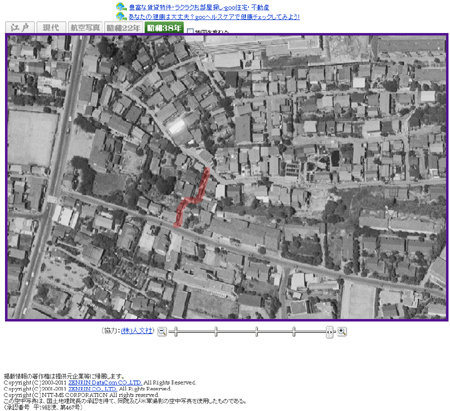The image size is (450, 411).
Task: Toggle the map overlay checkbox beside the tabs
Action: pyautogui.click(x=190, y=31)
